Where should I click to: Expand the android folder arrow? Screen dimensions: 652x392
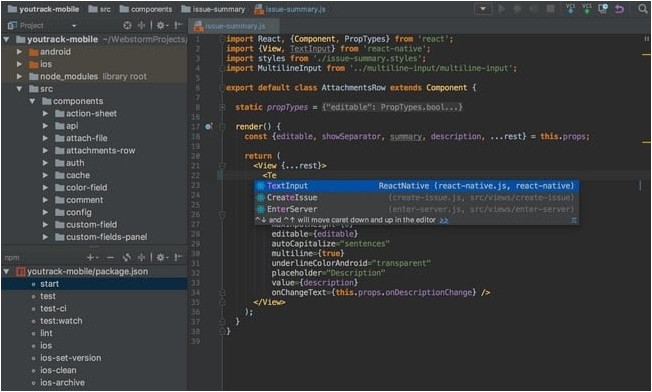(19, 52)
